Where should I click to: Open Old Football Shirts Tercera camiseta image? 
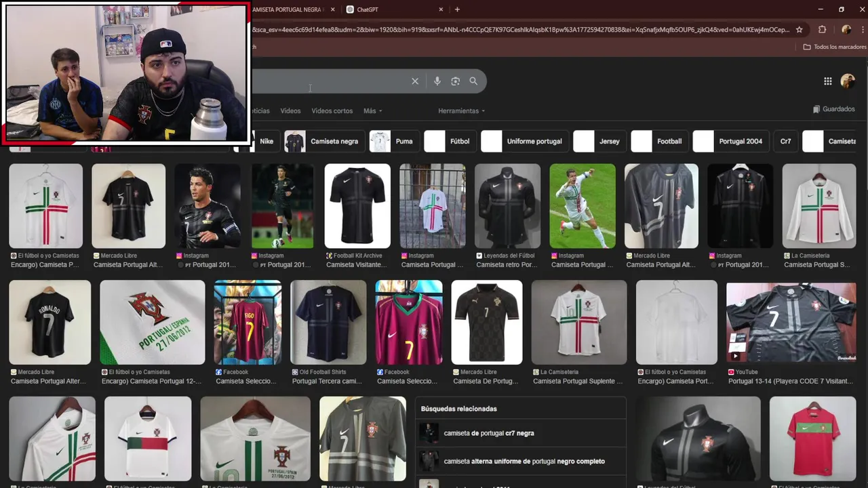coord(328,323)
